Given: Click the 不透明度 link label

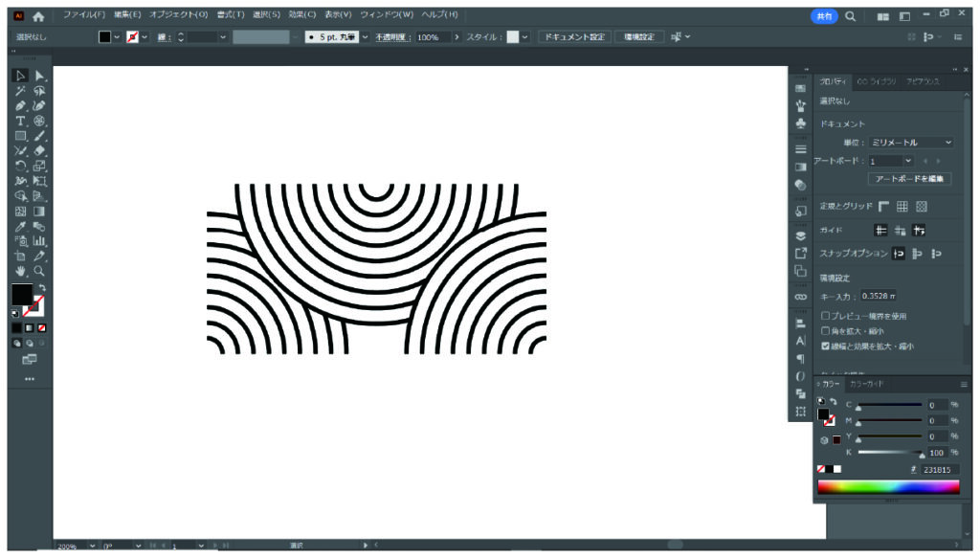Looking at the screenshot, I should click(391, 37).
